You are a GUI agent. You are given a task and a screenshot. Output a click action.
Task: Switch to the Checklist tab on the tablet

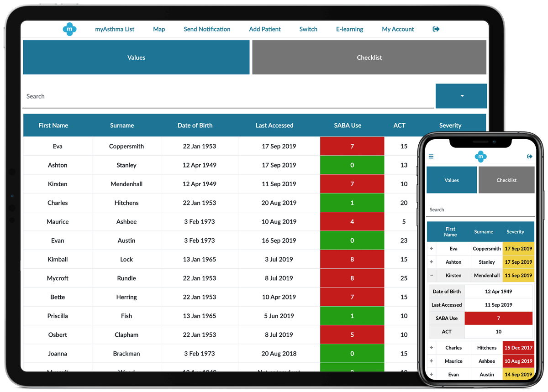[x=369, y=57]
